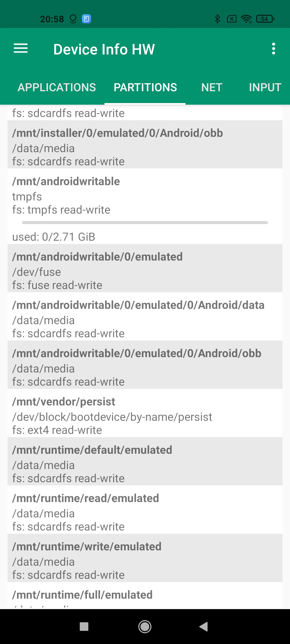Switch to the APPLICATIONS tab
The image size is (290, 644).
pyautogui.click(x=57, y=87)
